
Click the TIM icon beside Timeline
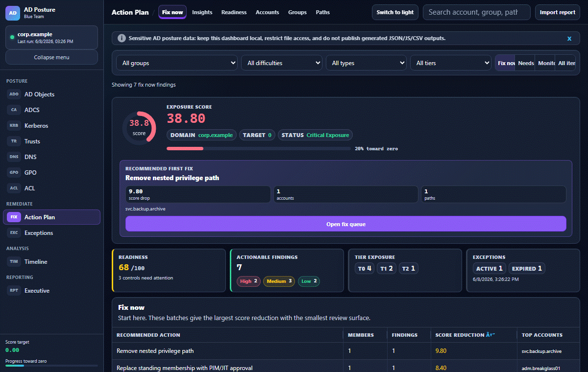coord(14,261)
